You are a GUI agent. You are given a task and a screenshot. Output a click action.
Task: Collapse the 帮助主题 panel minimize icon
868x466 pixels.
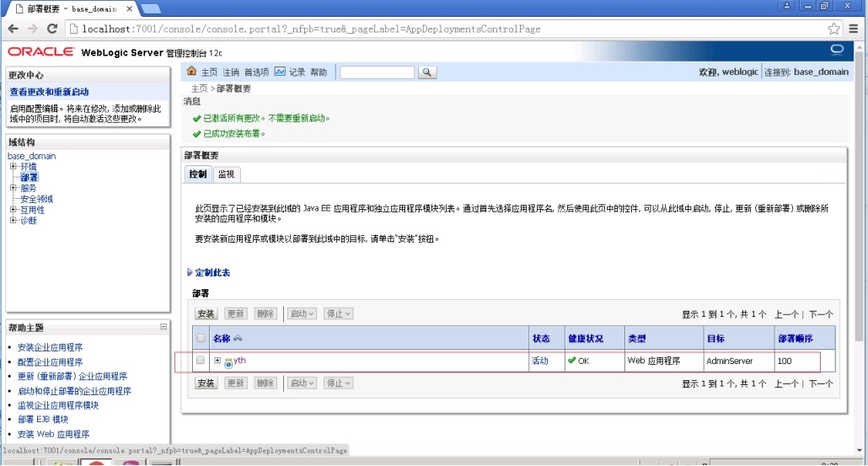point(163,326)
